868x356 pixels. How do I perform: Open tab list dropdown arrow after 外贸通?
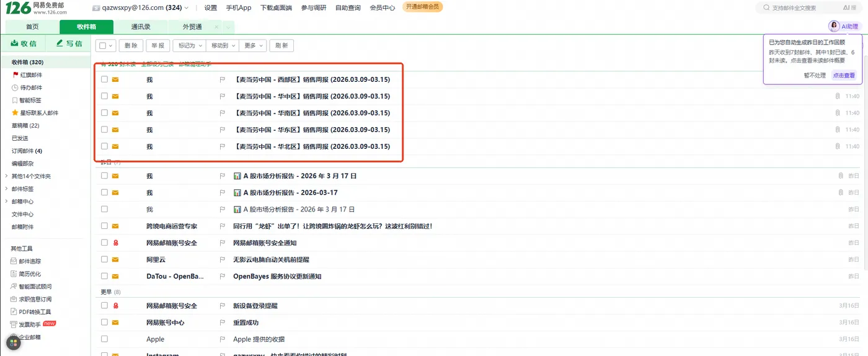[228, 27]
